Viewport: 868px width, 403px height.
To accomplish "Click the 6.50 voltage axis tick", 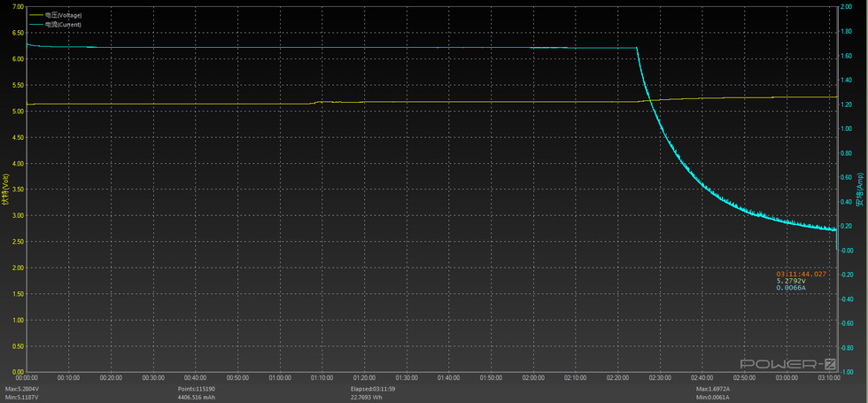I will [18, 33].
